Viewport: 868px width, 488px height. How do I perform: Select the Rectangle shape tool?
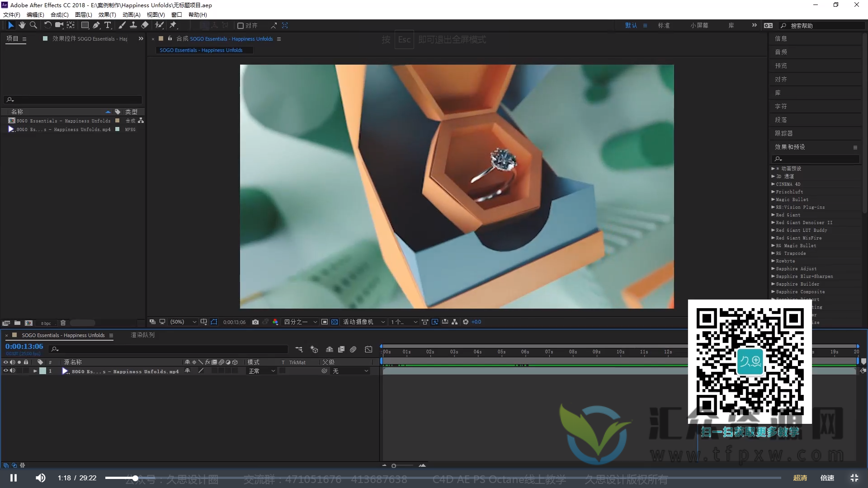tap(85, 25)
